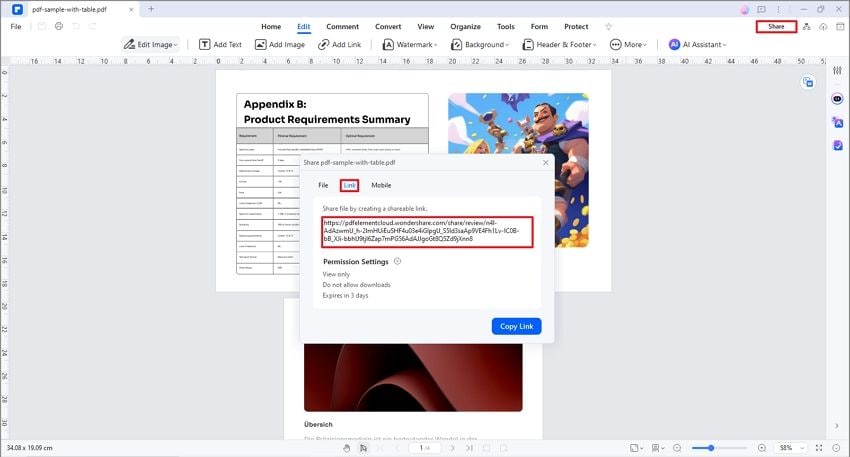Close the Share dialog
This screenshot has height=457, width=850.
tap(545, 163)
